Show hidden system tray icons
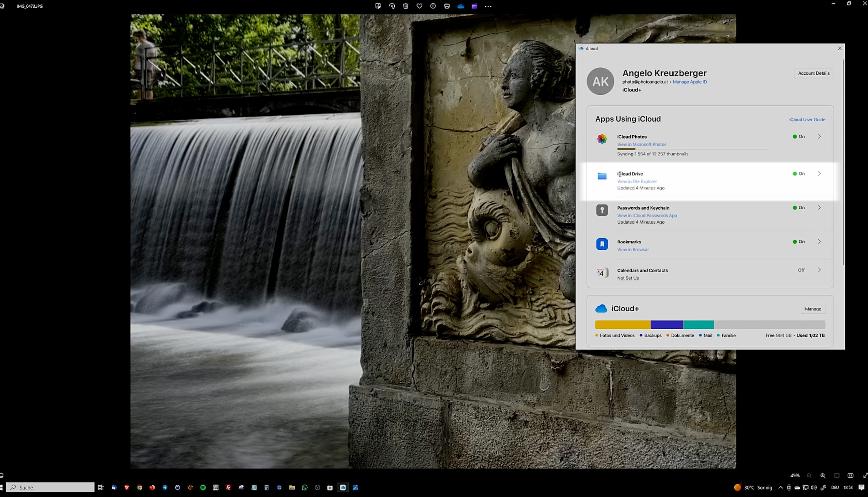868x497 pixels. click(x=781, y=487)
